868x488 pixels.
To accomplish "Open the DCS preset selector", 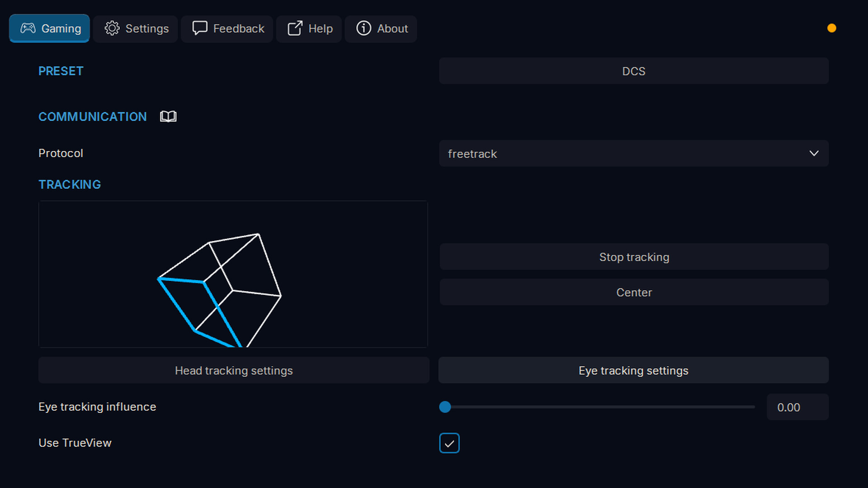I will pyautogui.click(x=633, y=71).
